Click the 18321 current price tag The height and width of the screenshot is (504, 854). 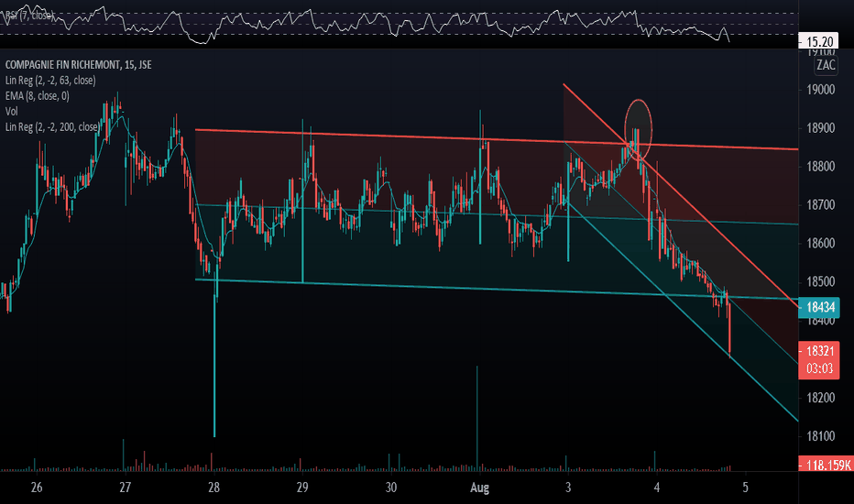[x=819, y=351]
